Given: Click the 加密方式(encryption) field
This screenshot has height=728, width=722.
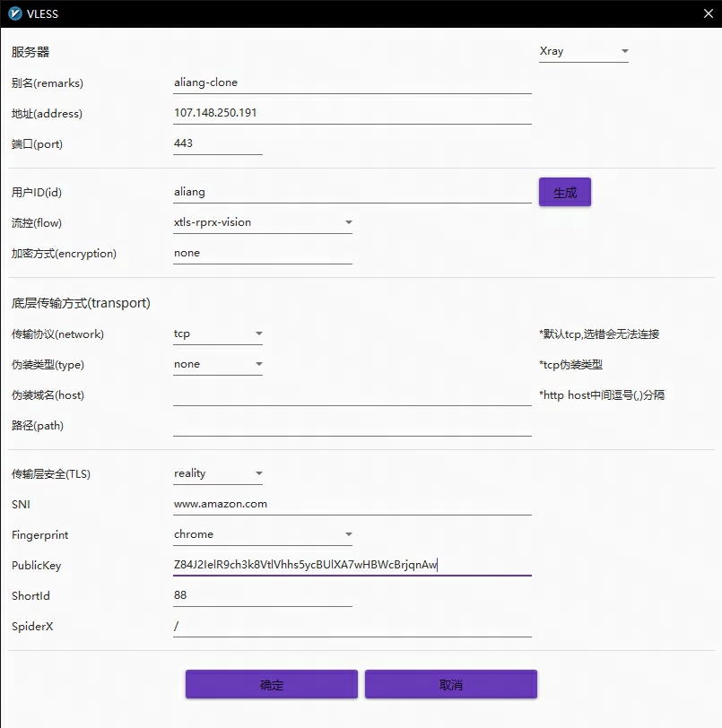Looking at the screenshot, I should pyautogui.click(x=262, y=253).
